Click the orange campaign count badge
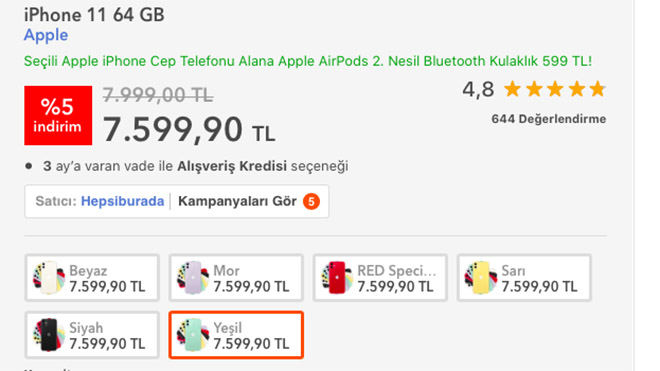The width and height of the screenshot is (660, 371). [x=311, y=202]
